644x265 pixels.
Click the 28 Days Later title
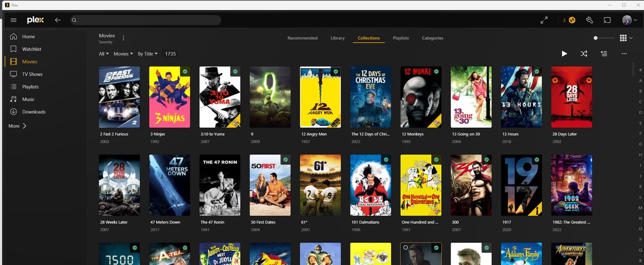pos(565,134)
